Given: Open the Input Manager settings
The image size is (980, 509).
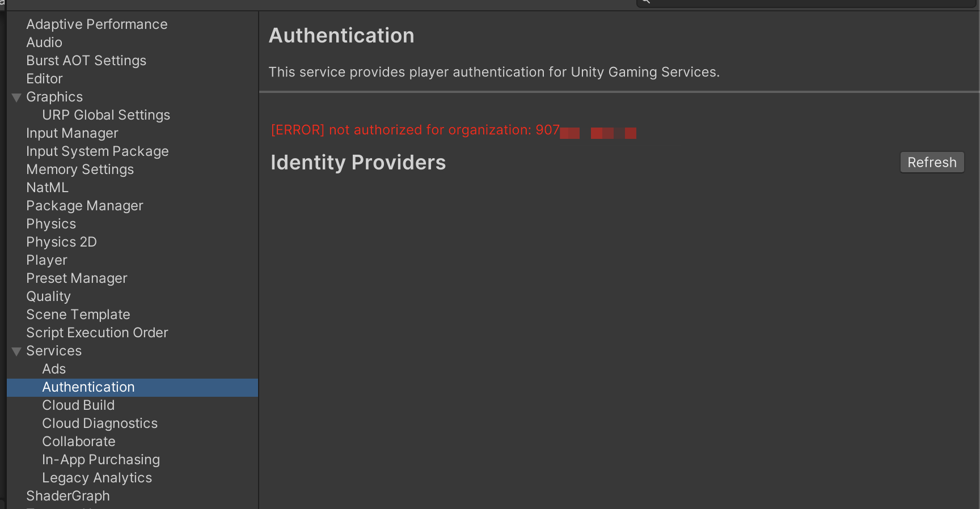Looking at the screenshot, I should click(x=72, y=133).
